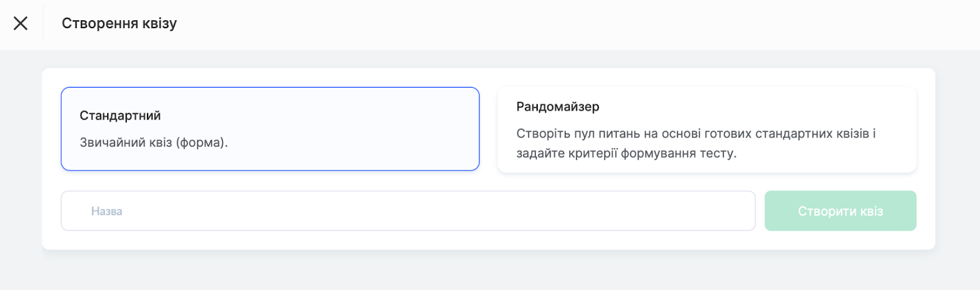
Task: Choose the Рандомайзер quiz type card
Action: point(707,129)
